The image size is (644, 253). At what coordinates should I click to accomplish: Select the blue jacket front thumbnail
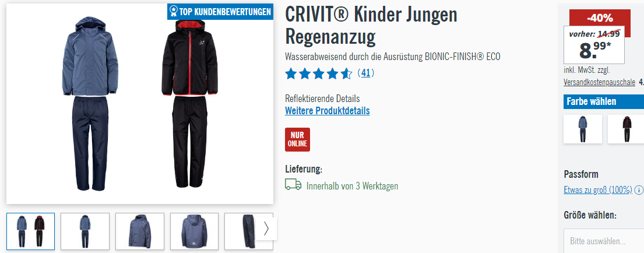click(140, 231)
